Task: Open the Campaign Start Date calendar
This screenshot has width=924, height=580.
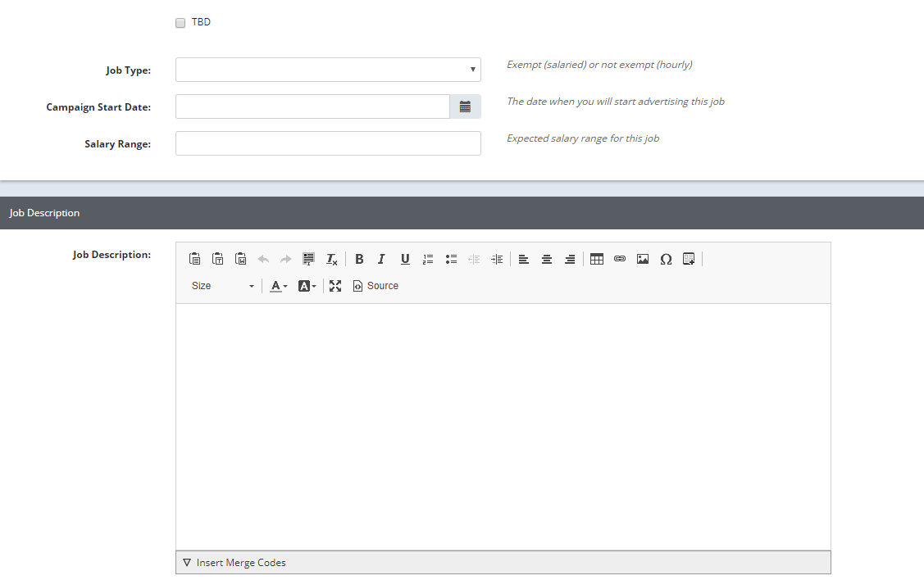Action: (x=465, y=106)
